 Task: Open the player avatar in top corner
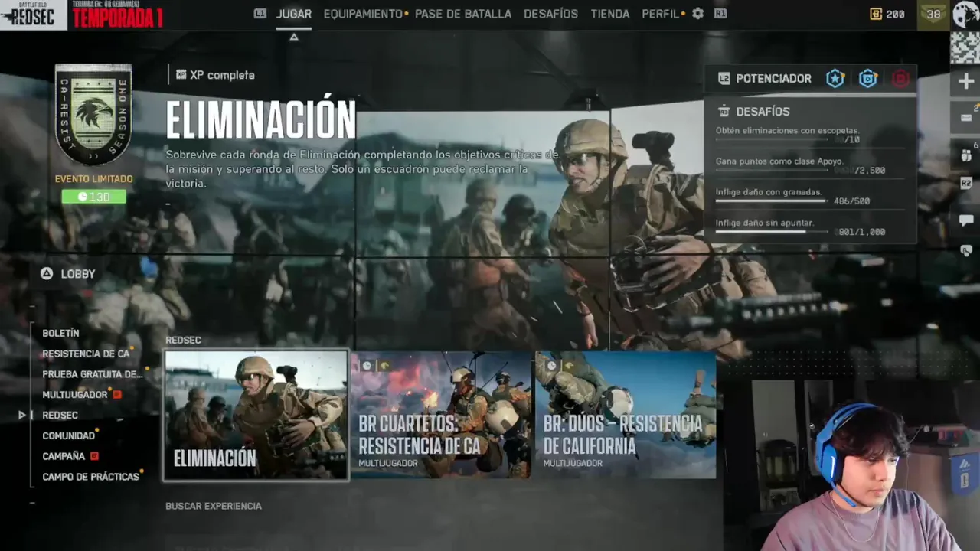(x=965, y=15)
